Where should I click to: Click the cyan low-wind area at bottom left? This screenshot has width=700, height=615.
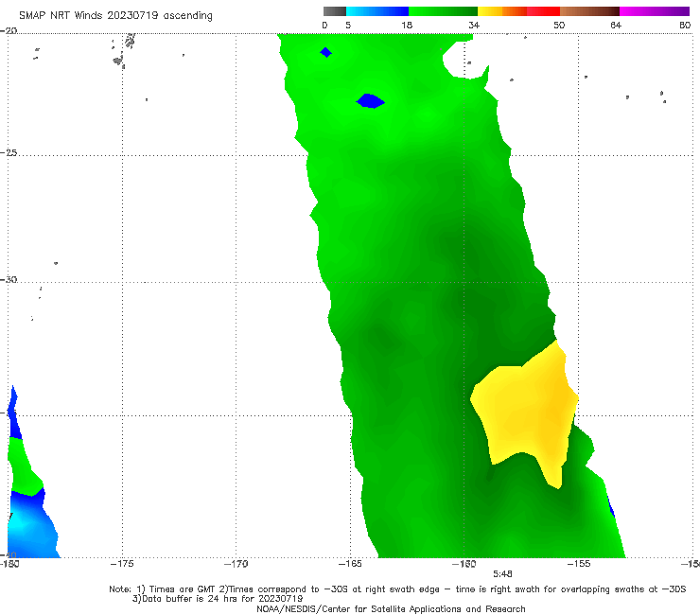(x=18, y=525)
